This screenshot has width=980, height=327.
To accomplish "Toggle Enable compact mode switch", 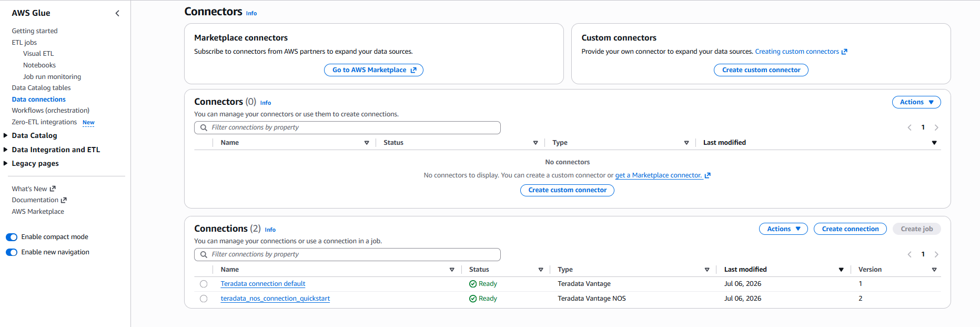I will (x=12, y=237).
